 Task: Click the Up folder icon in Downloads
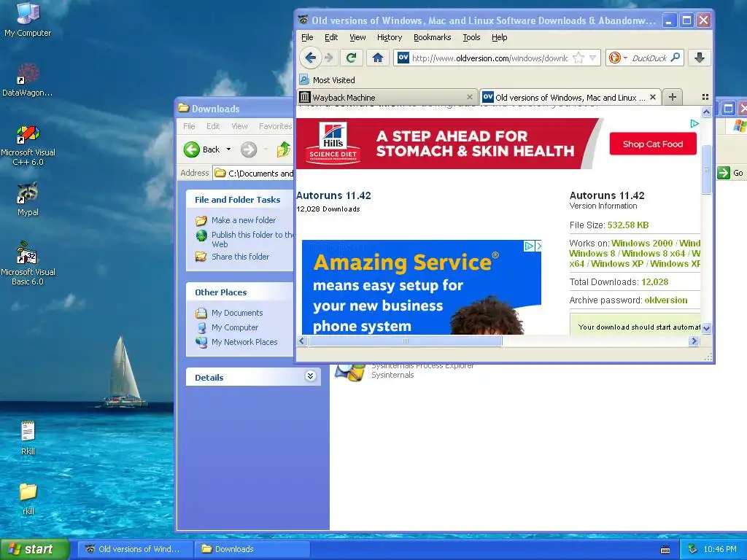click(x=284, y=149)
